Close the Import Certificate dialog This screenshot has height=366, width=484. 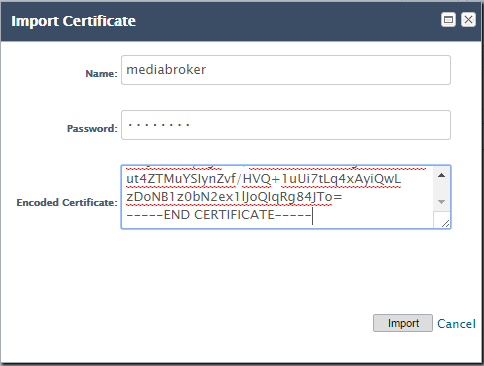point(468,20)
